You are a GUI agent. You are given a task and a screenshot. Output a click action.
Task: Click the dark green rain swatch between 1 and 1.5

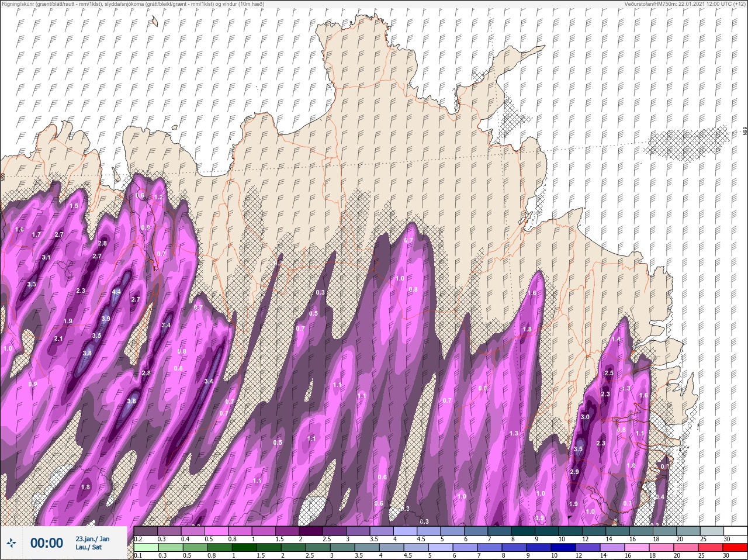[245, 548]
